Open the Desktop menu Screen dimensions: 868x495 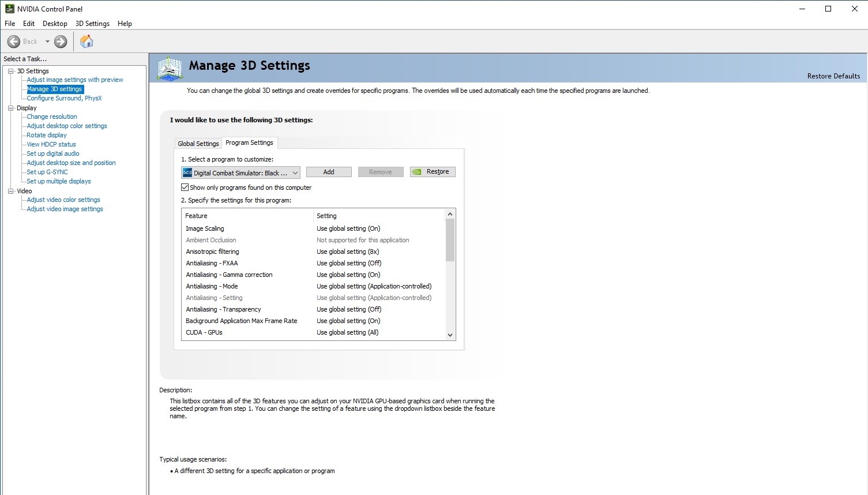(x=55, y=24)
